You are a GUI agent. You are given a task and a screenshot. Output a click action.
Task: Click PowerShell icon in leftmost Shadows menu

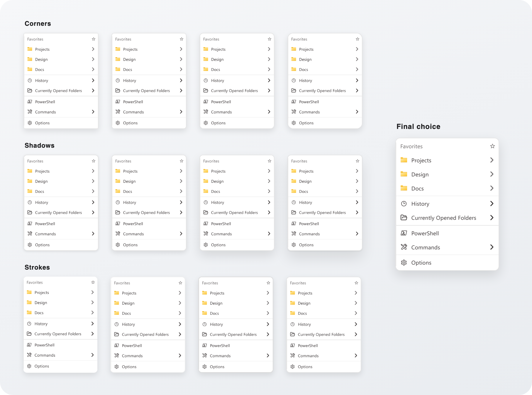[x=30, y=224]
